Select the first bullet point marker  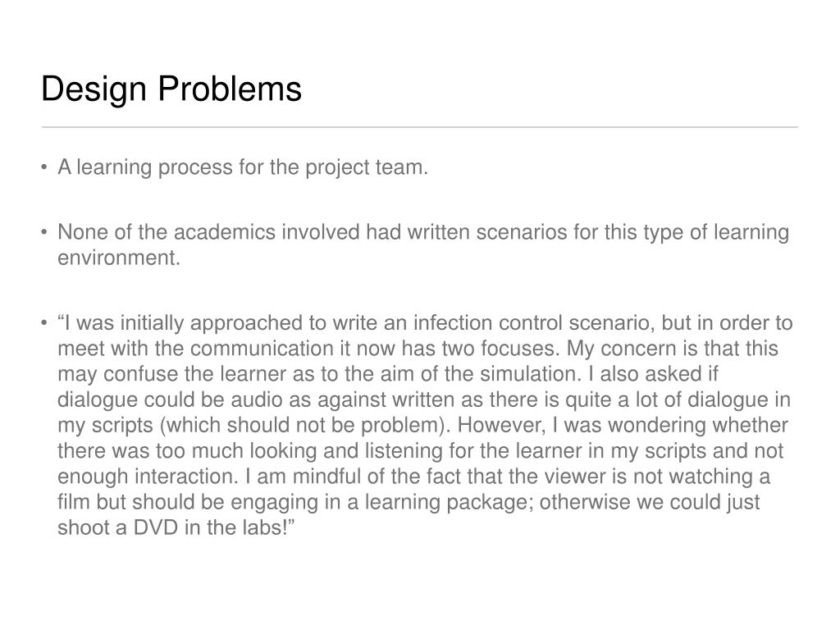44,167
